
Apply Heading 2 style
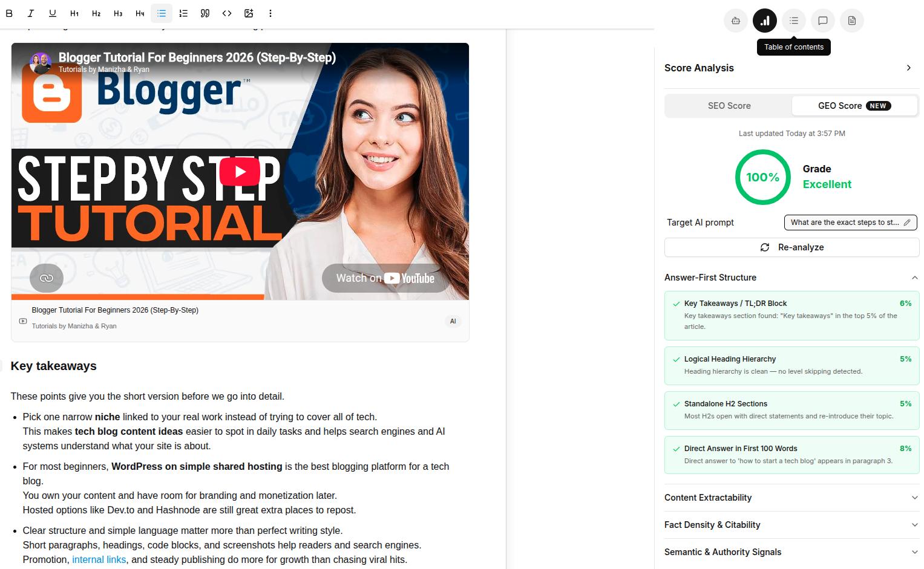point(96,13)
